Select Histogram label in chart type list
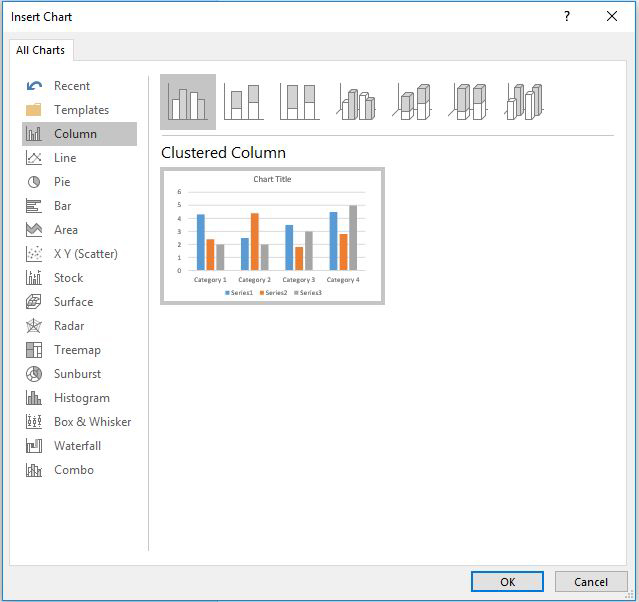 (x=82, y=398)
